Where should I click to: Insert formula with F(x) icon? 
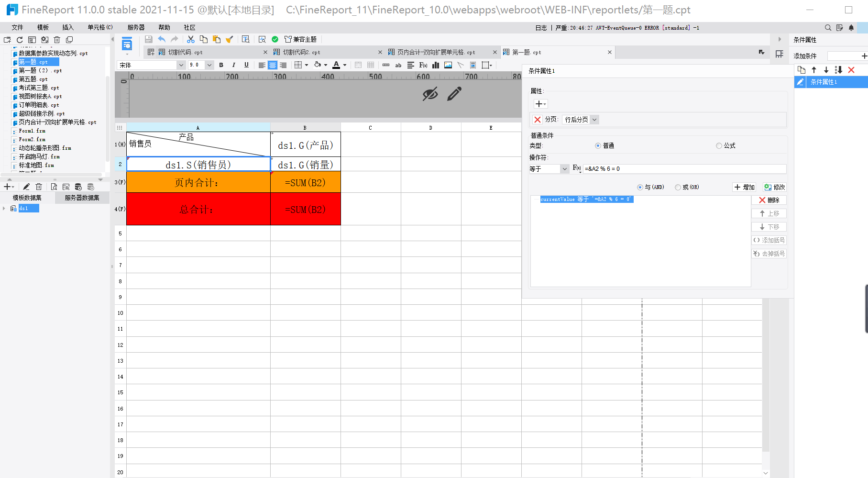pyautogui.click(x=423, y=65)
